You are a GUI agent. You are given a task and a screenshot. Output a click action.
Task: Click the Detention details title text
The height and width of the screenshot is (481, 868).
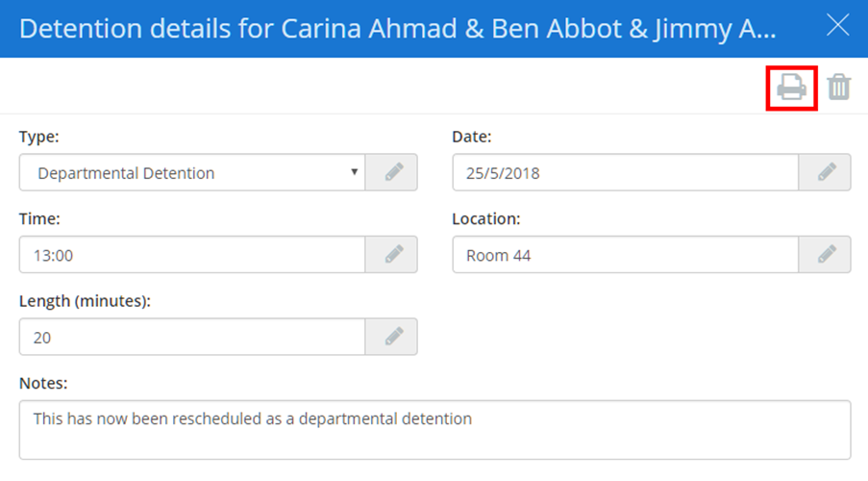tap(398, 28)
